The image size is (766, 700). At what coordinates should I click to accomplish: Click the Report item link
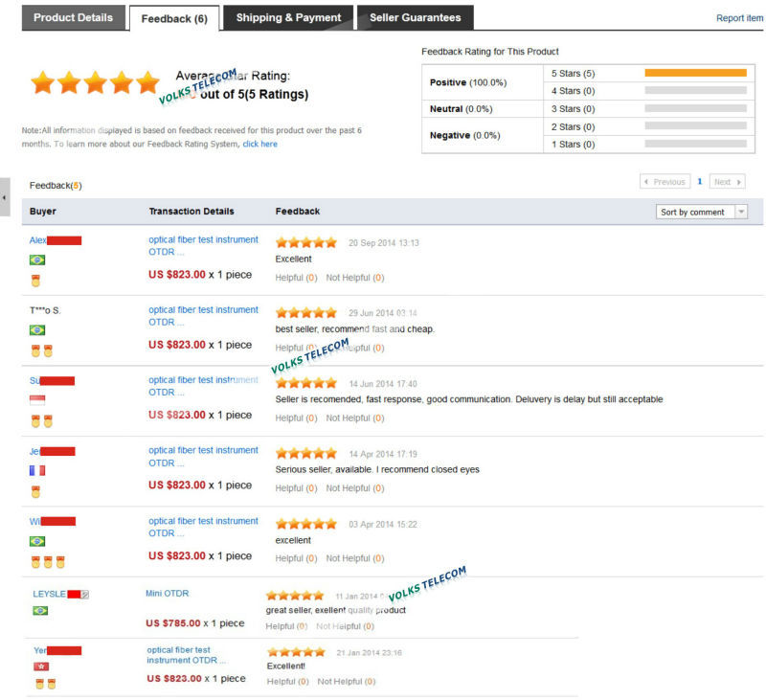(x=739, y=18)
